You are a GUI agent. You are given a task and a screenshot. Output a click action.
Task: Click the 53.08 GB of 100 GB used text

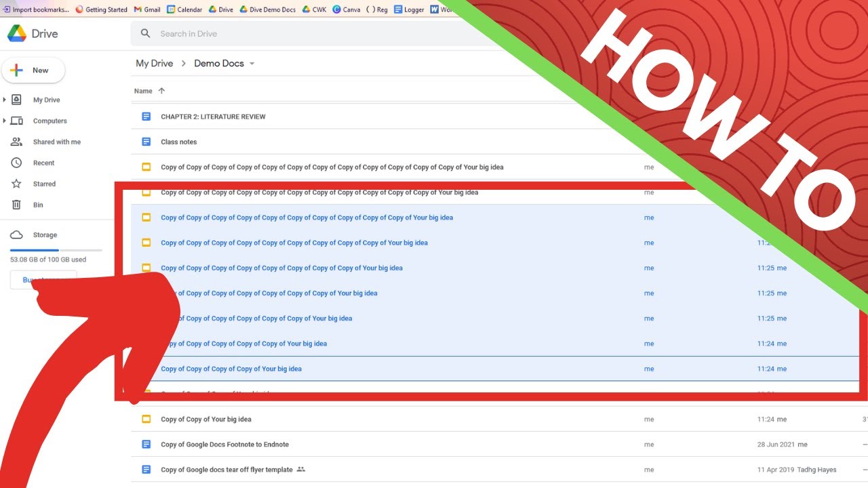pyautogui.click(x=48, y=260)
